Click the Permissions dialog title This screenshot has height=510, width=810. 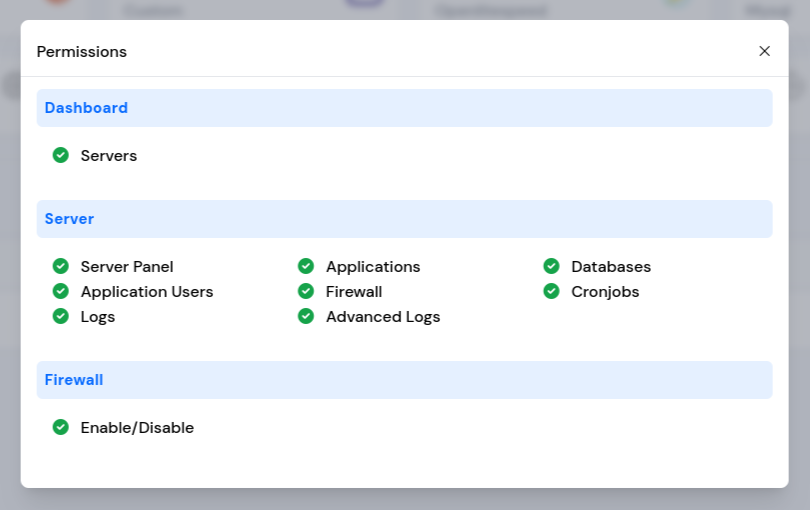point(82,52)
